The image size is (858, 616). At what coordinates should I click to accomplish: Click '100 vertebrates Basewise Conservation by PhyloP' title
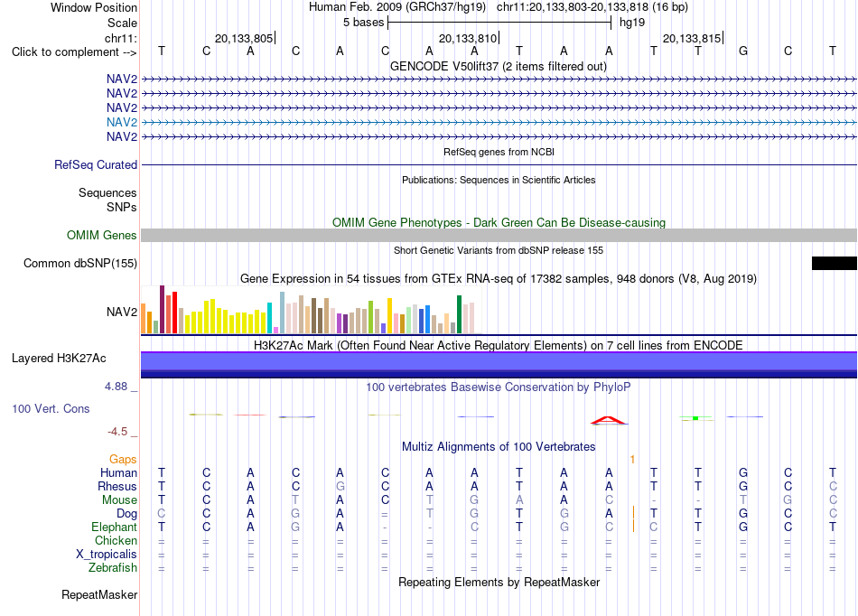point(499,387)
